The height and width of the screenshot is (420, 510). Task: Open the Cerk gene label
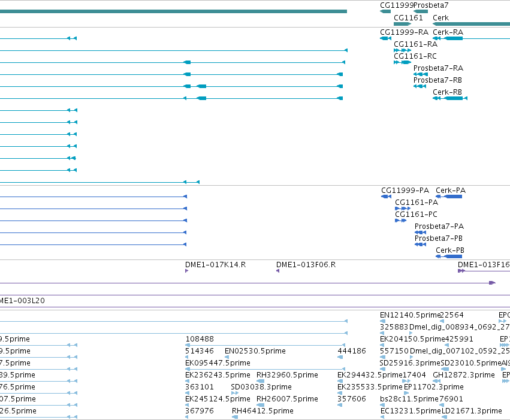pos(440,18)
